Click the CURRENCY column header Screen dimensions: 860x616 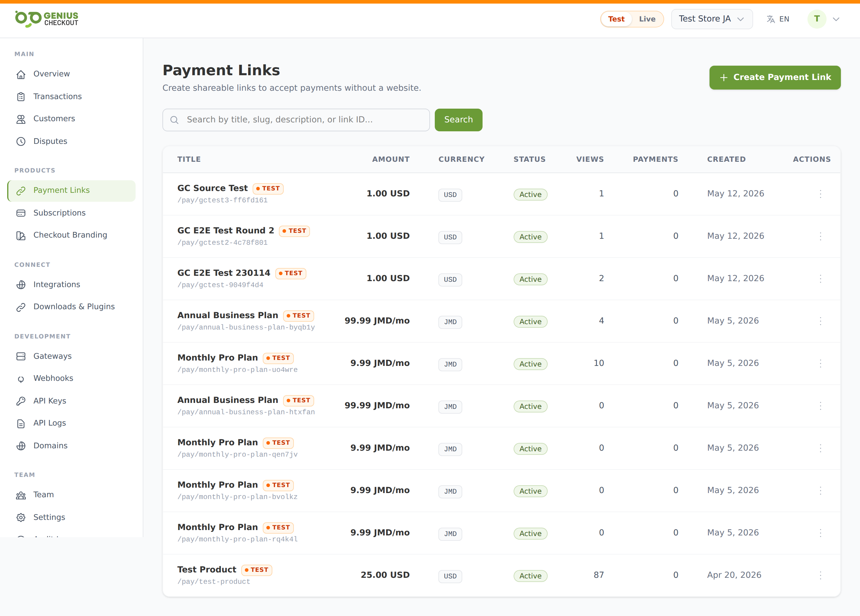tap(461, 159)
